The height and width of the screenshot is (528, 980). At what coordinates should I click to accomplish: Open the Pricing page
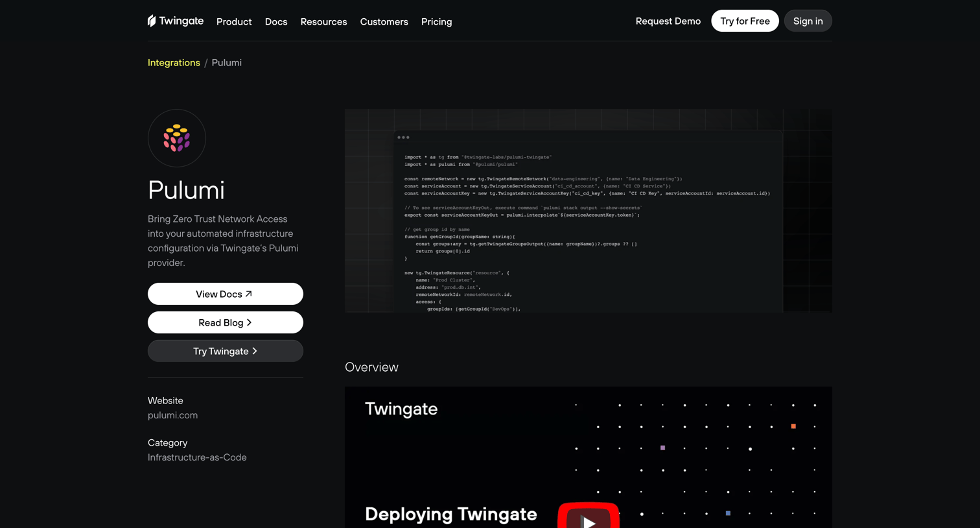(x=437, y=21)
